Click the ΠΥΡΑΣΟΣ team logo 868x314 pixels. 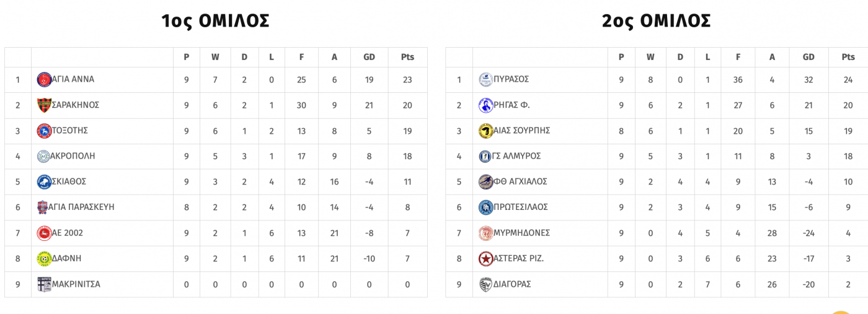[485, 79]
